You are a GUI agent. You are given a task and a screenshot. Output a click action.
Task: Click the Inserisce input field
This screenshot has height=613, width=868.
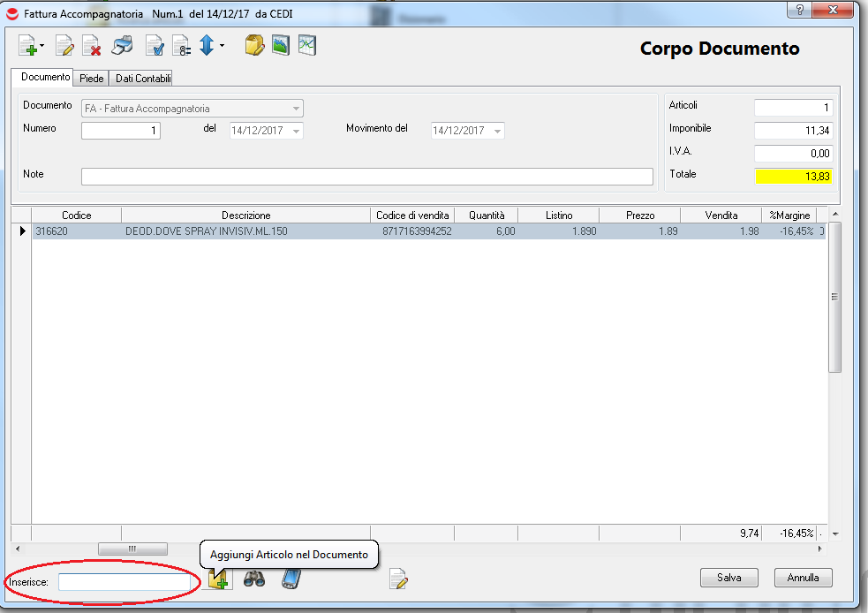click(x=123, y=582)
